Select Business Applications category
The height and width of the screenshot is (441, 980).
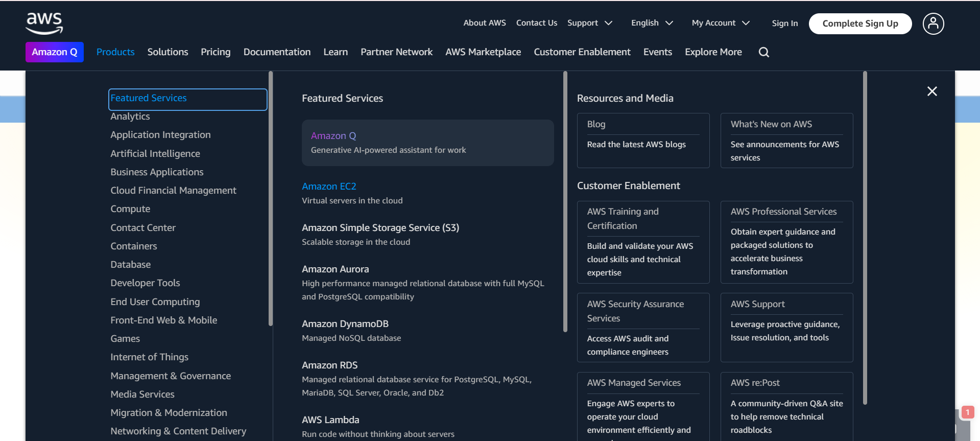pyautogui.click(x=157, y=172)
